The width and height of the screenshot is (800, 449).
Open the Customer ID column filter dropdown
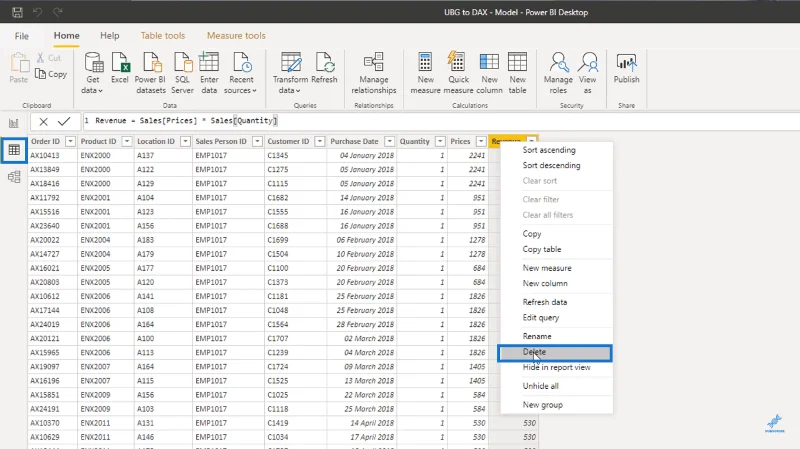319,141
